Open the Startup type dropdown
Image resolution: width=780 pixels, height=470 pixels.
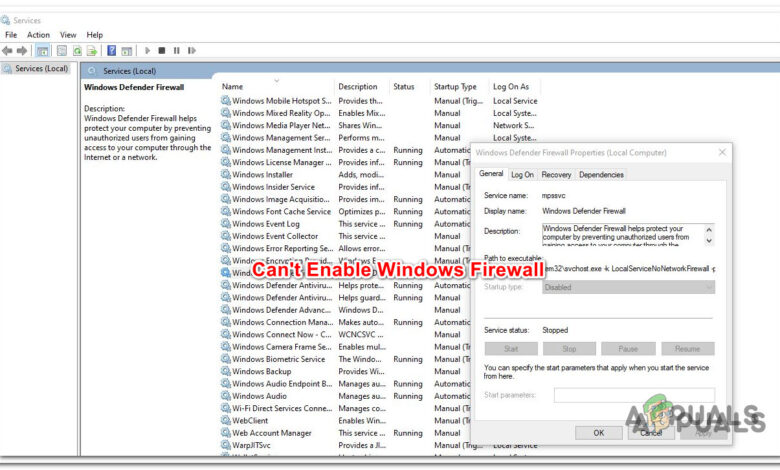[628, 287]
